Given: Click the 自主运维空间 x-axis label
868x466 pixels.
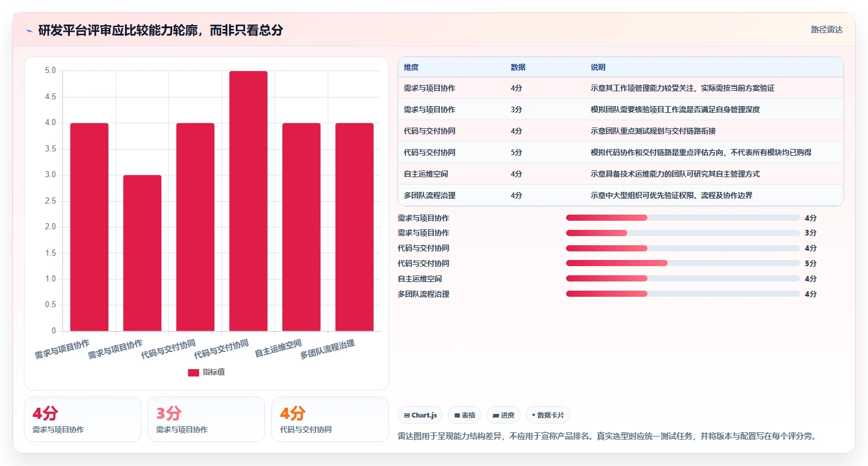Looking at the screenshot, I should 278,348.
